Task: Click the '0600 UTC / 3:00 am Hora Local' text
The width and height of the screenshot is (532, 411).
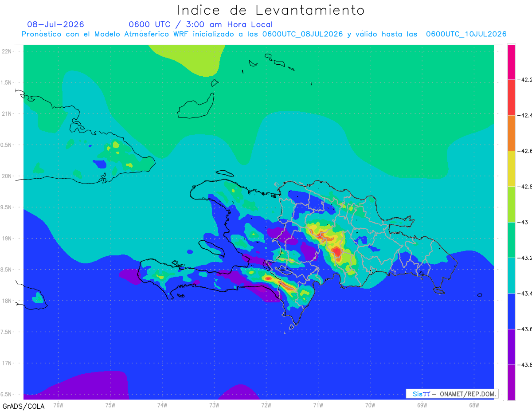Action: pyautogui.click(x=201, y=24)
